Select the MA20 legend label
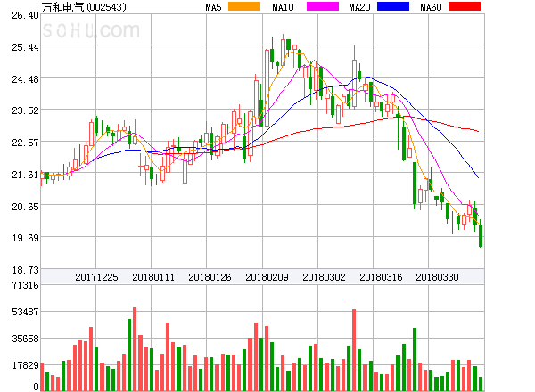The width and height of the screenshot is (535, 392). pos(359,7)
